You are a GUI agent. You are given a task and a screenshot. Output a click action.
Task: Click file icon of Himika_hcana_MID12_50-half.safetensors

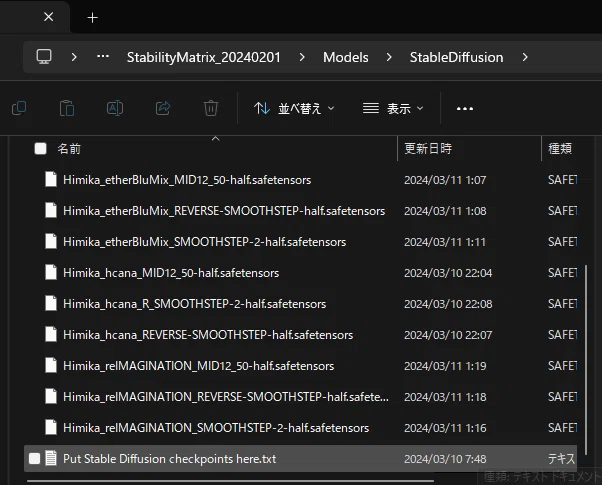point(51,272)
